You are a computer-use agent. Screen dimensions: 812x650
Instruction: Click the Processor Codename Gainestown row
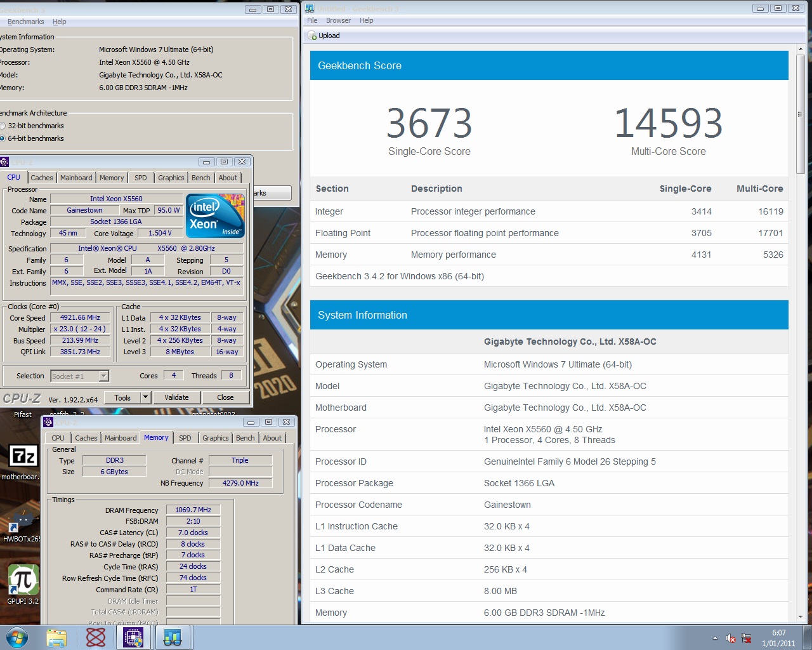coord(549,505)
